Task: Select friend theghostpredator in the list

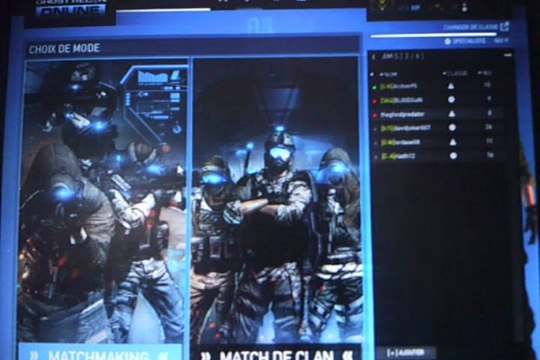Action: pos(402,114)
